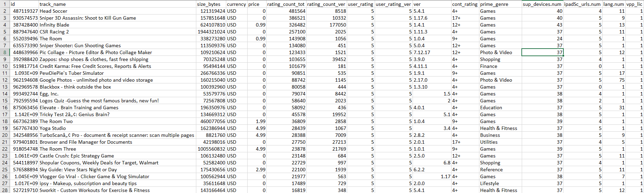
Task: Select the 'track_name' header cell
Action: coord(117,4)
